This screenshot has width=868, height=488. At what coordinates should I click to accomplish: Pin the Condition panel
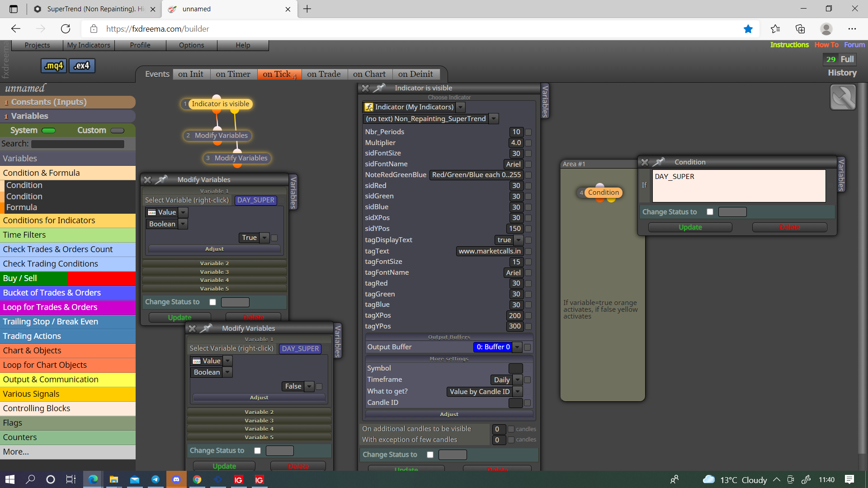(659, 162)
